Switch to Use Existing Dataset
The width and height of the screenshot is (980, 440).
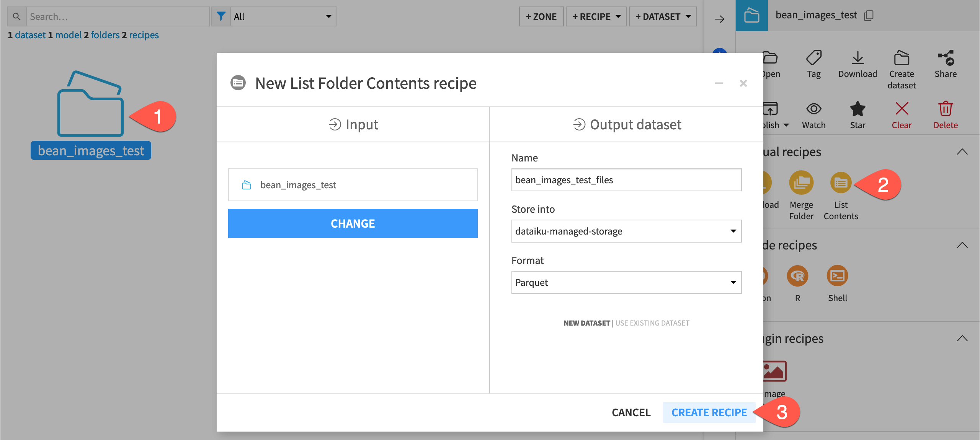[x=652, y=323]
